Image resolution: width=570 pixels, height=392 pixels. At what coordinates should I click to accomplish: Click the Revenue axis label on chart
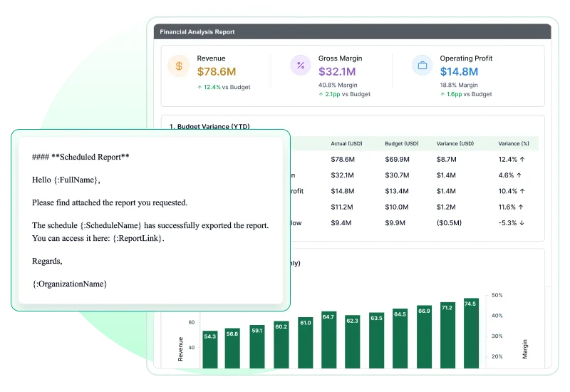point(180,349)
